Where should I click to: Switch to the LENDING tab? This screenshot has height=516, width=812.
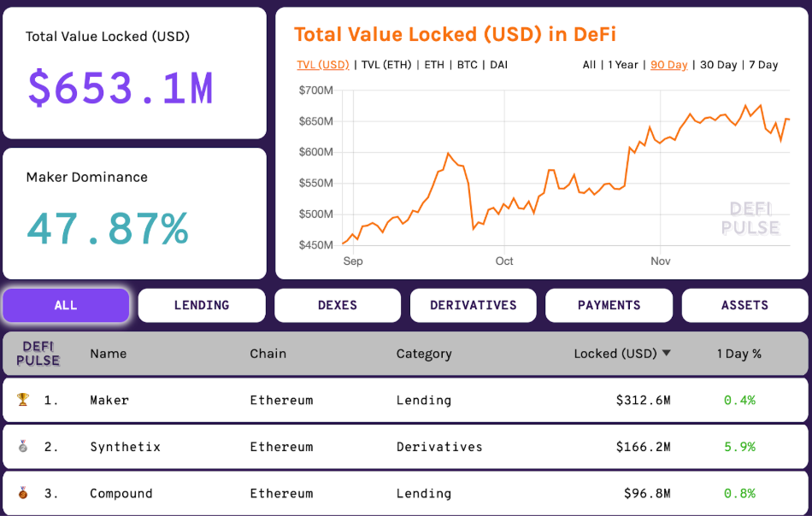tap(202, 305)
